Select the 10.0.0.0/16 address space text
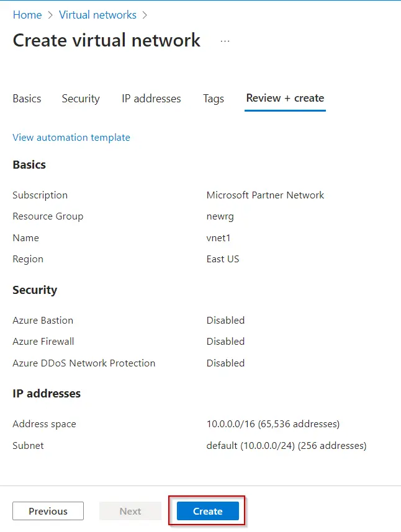The image size is (401, 532). 273,424
